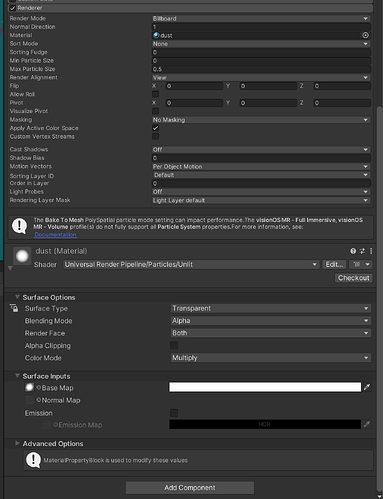The width and height of the screenshot is (383, 499).
Task: Open the Render Alignment dropdown set to View
Action: [261, 77]
